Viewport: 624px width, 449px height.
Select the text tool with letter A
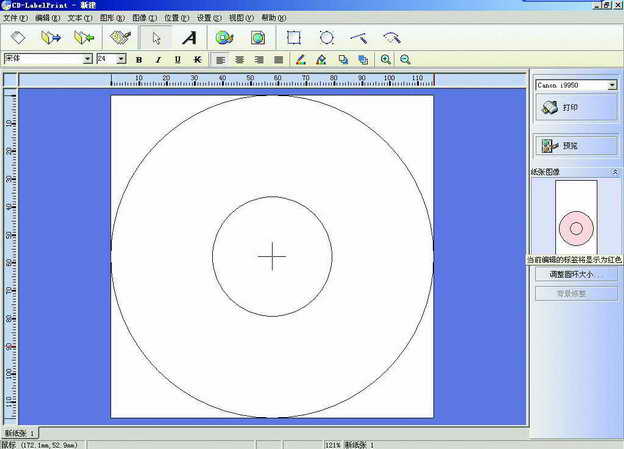click(189, 38)
